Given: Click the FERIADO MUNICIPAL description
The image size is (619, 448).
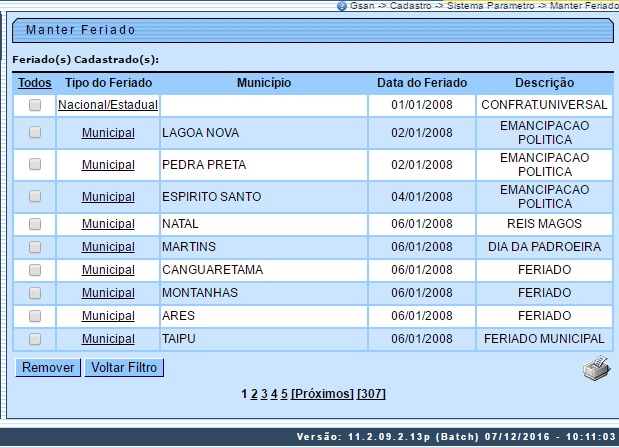Looking at the screenshot, I should coord(544,339).
